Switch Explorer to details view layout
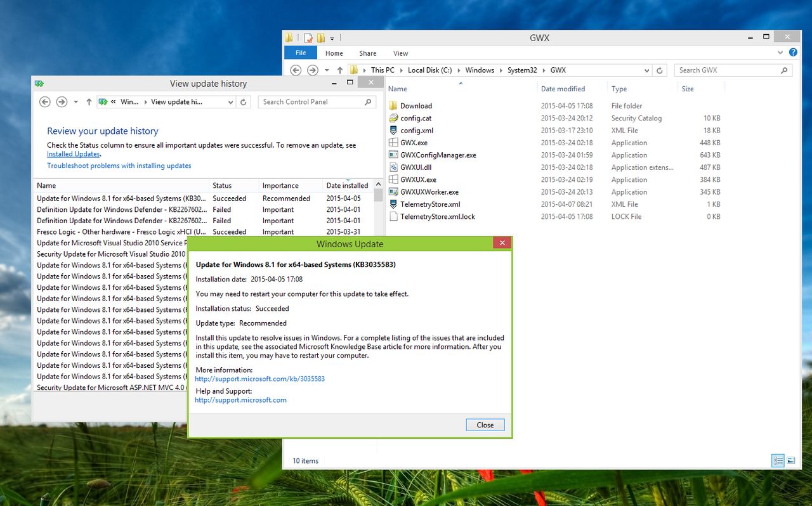Viewport: 812px width, 506px height. [x=778, y=461]
